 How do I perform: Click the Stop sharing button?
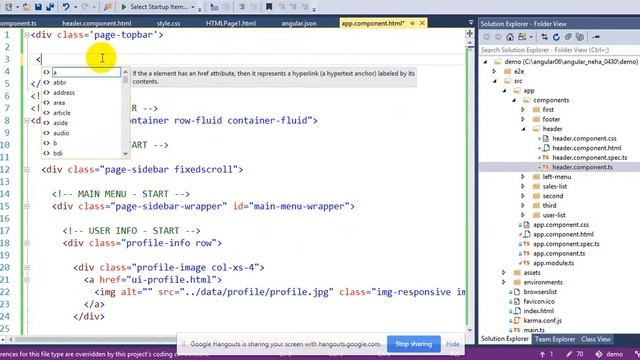point(413,344)
